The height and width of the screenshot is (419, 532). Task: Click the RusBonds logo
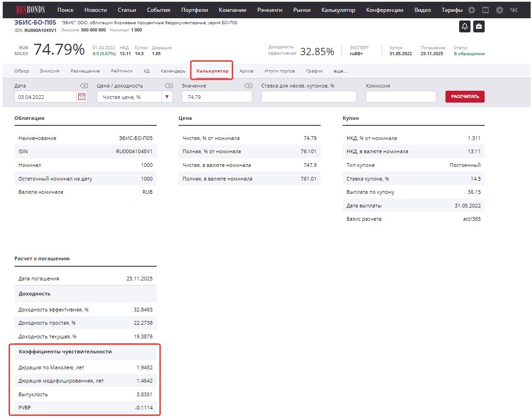pyautogui.click(x=30, y=10)
